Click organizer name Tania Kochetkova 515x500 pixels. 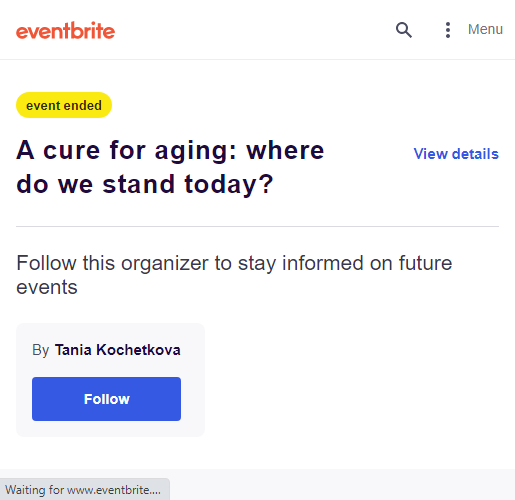(x=118, y=350)
